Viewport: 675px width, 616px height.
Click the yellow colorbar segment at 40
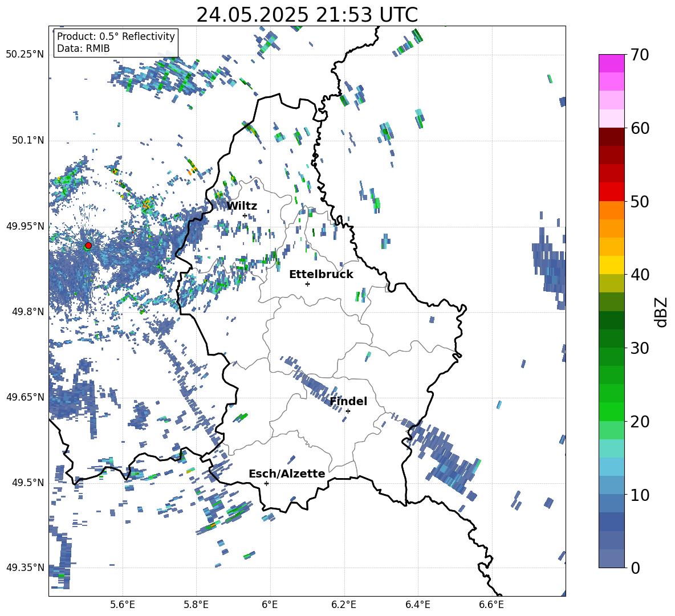click(x=611, y=265)
